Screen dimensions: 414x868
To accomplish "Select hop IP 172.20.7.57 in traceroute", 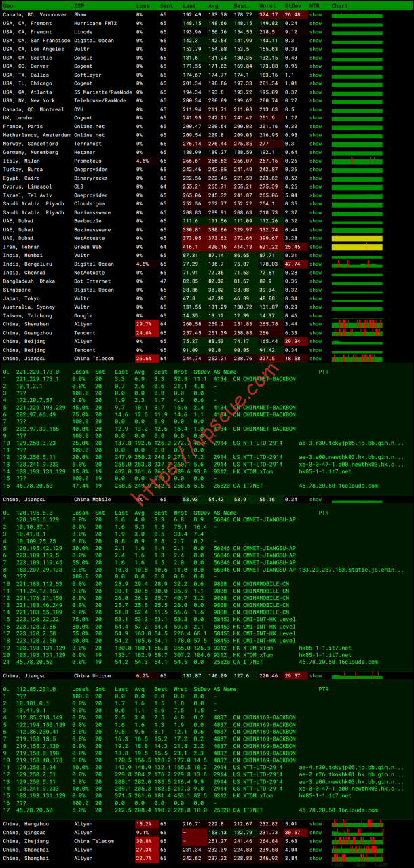I will [35, 401].
